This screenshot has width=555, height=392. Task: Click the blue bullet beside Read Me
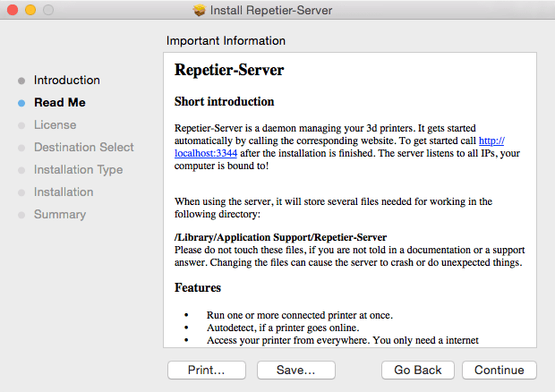click(x=21, y=103)
